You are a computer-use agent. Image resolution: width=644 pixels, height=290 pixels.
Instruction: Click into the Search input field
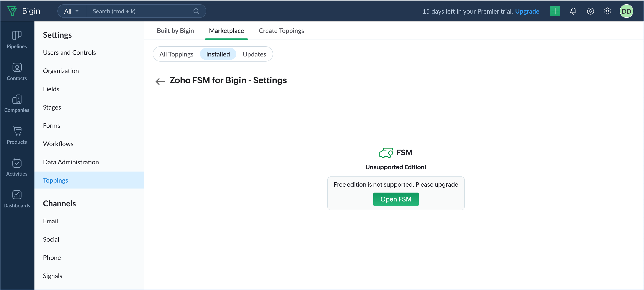coord(140,11)
